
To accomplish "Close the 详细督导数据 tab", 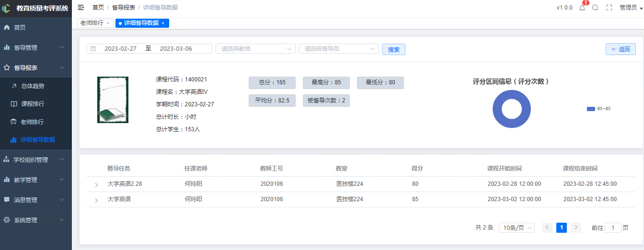I will (163, 23).
